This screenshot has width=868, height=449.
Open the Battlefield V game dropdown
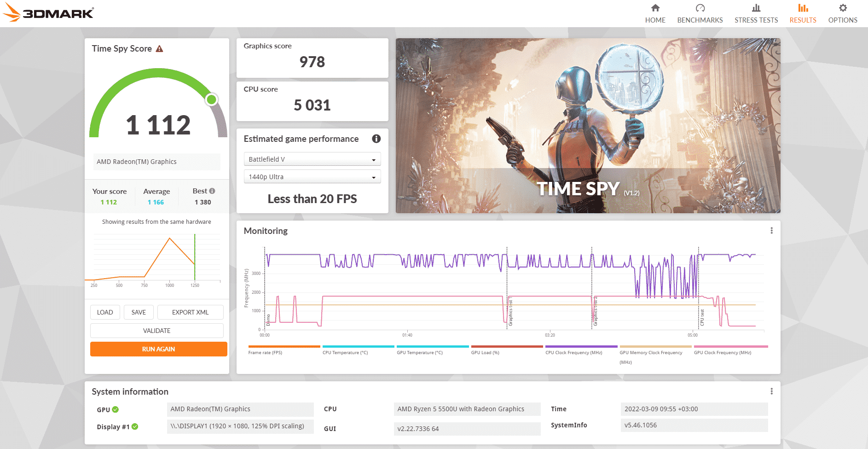(312, 159)
